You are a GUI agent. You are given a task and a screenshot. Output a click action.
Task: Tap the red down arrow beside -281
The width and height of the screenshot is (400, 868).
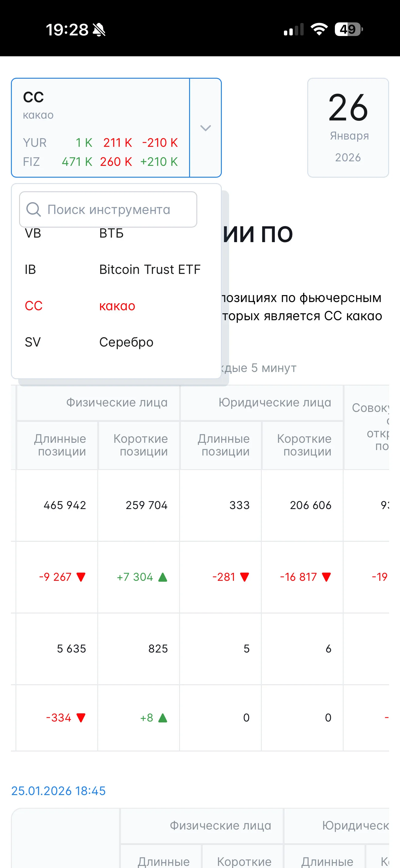tap(245, 577)
